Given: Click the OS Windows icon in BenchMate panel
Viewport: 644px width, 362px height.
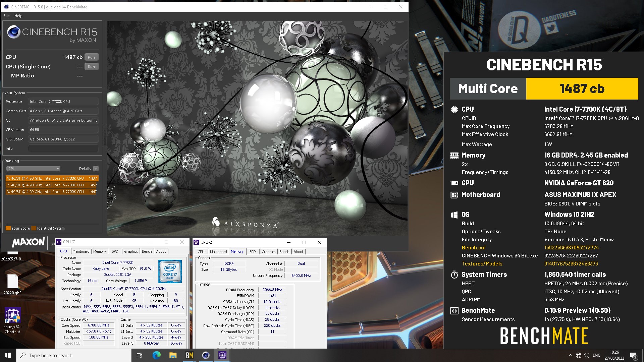Looking at the screenshot, I should pyautogui.click(x=454, y=215).
